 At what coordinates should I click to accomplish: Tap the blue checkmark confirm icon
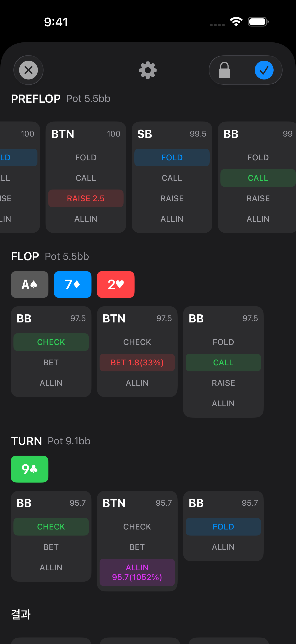[264, 70]
